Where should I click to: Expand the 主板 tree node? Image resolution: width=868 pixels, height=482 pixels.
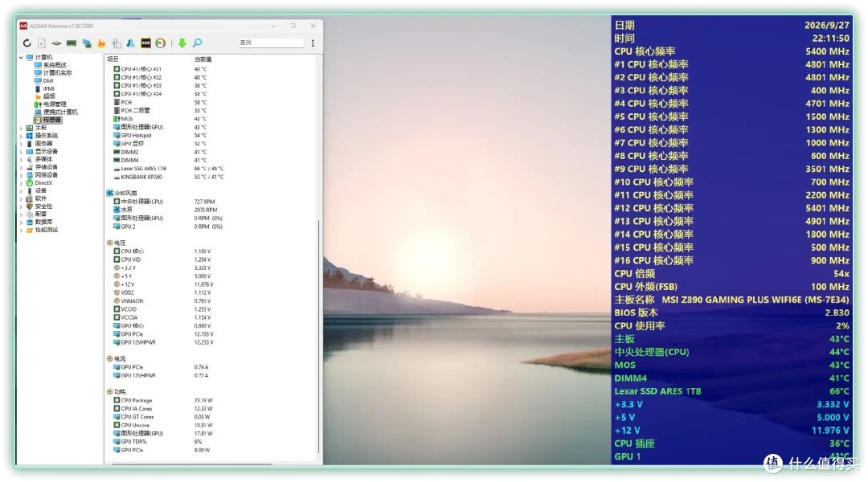tap(21, 129)
